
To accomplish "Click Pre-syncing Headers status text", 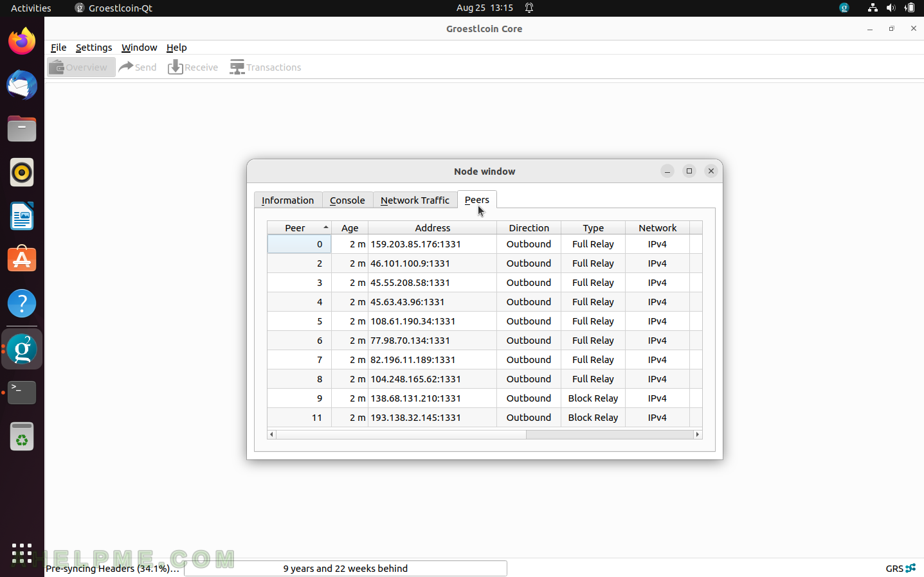I will tap(113, 568).
